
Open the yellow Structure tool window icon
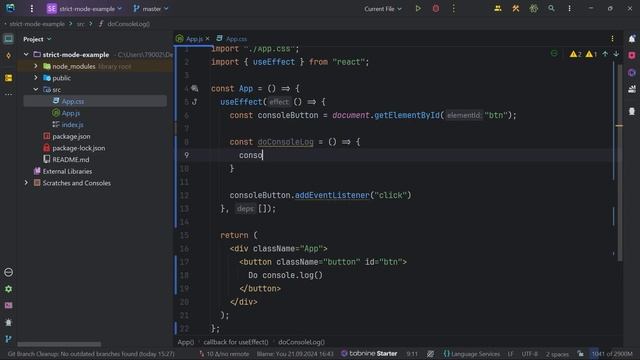[x=8, y=78]
